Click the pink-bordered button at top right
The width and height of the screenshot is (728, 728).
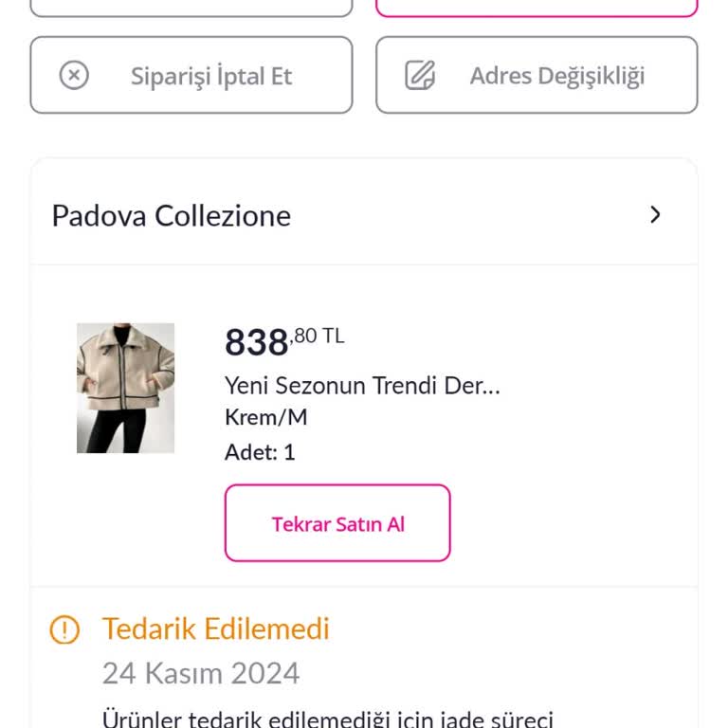[537, 8]
